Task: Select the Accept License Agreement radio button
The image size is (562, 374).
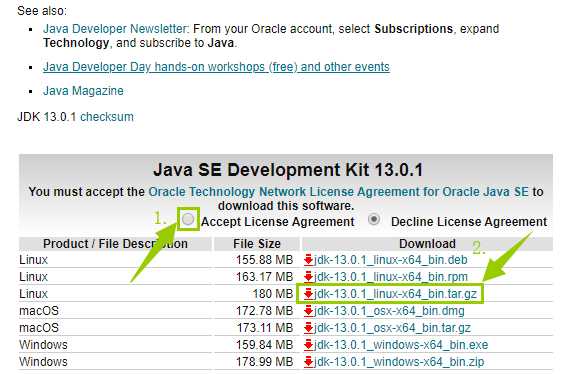Action: tap(188, 219)
